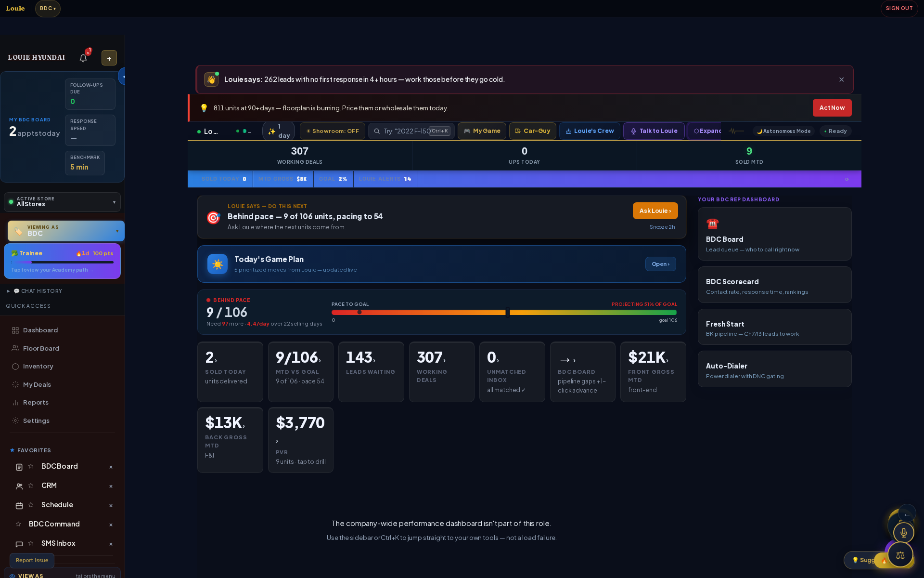Open the Car-Guy tab
The width and height of the screenshot is (924, 578).
(533, 131)
